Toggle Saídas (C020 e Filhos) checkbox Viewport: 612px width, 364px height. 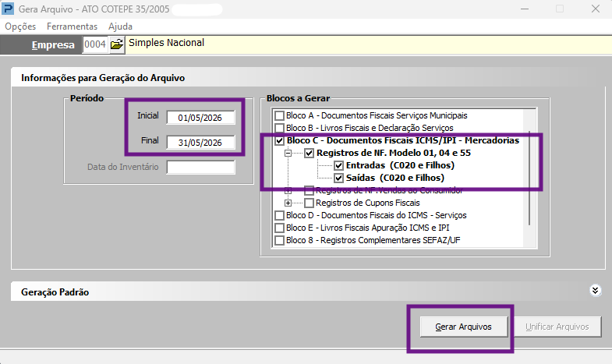coord(339,178)
